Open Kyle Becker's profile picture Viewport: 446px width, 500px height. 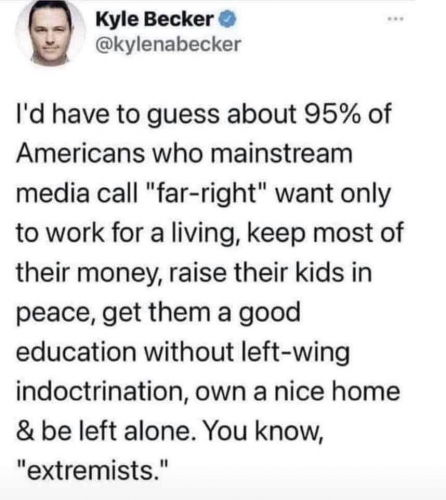[x=50, y=33]
